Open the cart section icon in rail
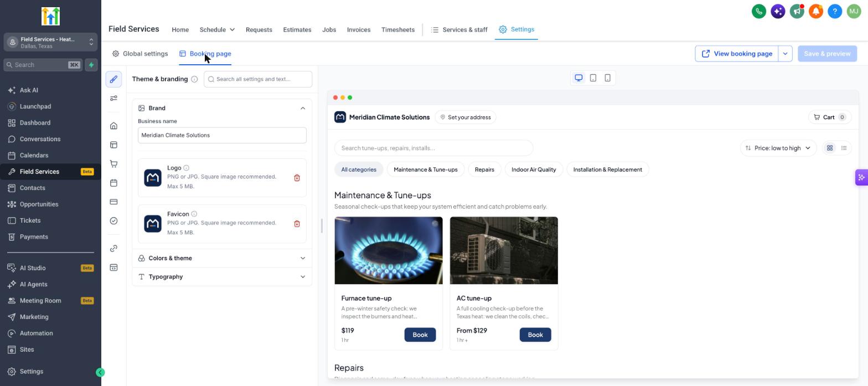Image resolution: width=868 pixels, height=386 pixels. [113, 163]
